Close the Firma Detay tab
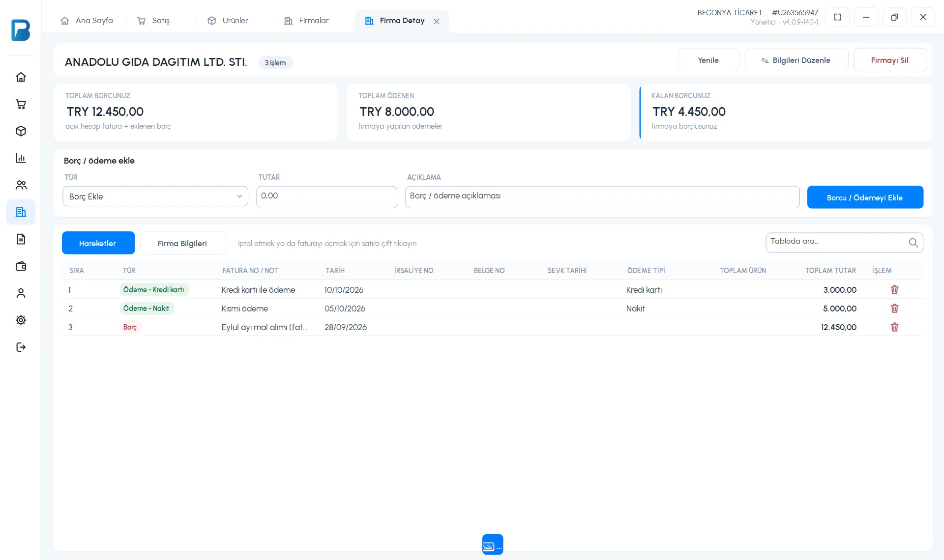 point(437,21)
